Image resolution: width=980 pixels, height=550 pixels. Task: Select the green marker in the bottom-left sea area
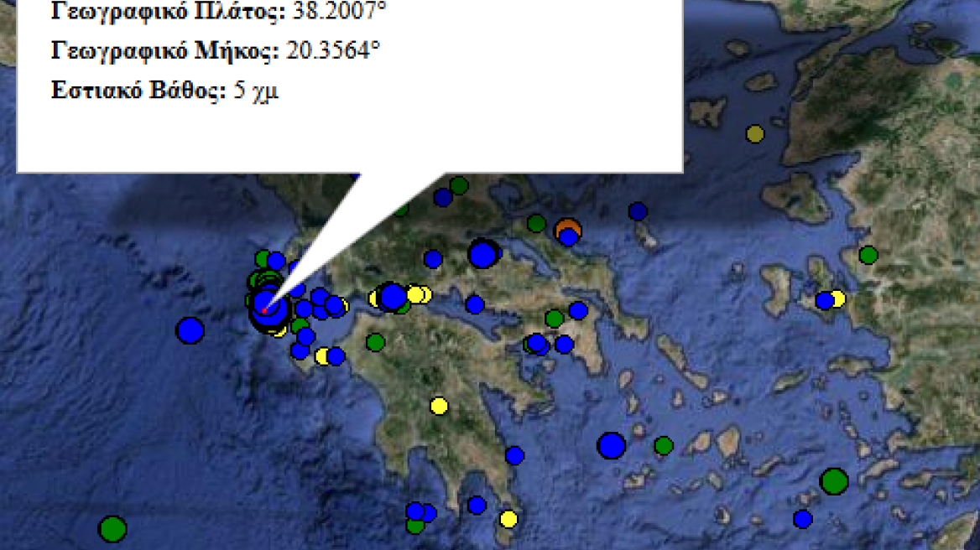pyautogui.click(x=112, y=530)
